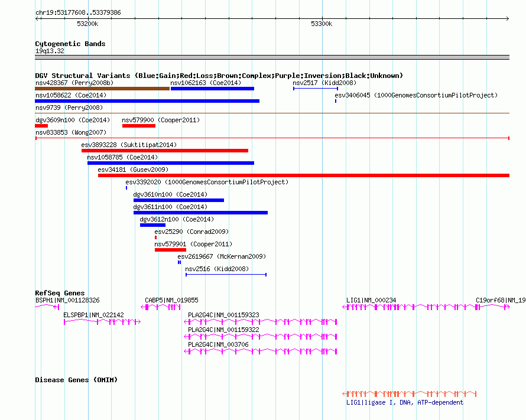This screenshot has width=526, height=420.
Task: Click the esv3406045 1000Genomes variant label
Action: tap(416, 95)
